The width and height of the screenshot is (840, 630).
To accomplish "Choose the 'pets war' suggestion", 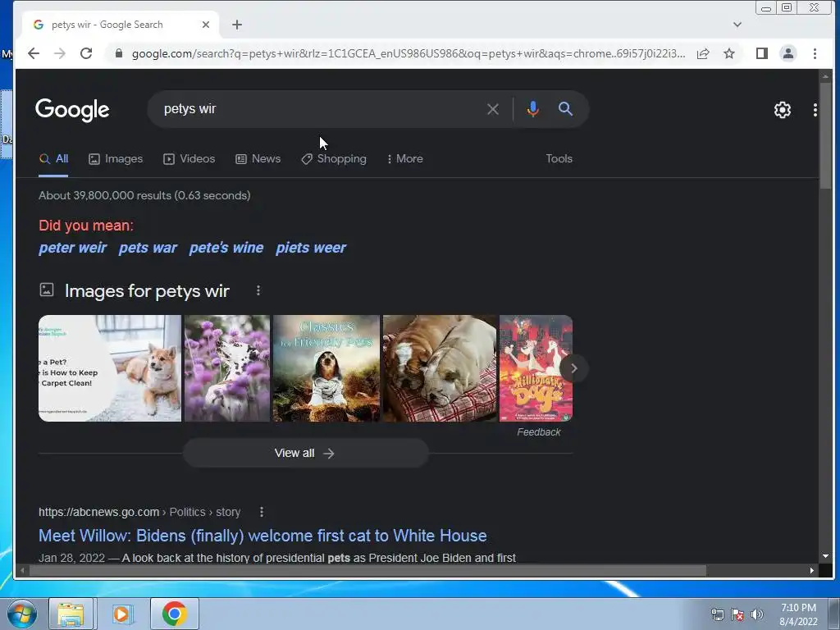I will click(x=148, y=248).
